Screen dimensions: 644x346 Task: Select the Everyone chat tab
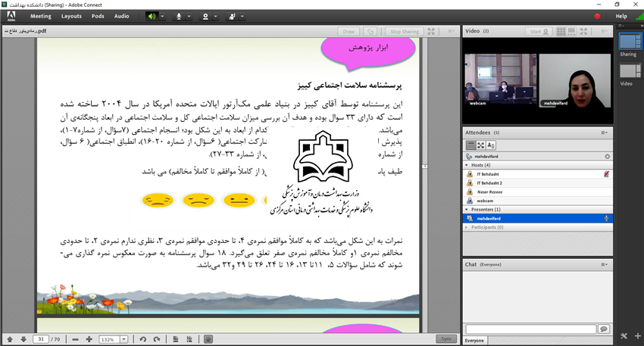(x=474, y=341)
